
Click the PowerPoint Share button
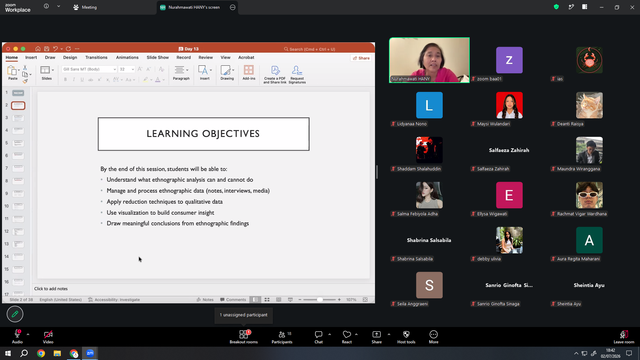pos(361,58)
